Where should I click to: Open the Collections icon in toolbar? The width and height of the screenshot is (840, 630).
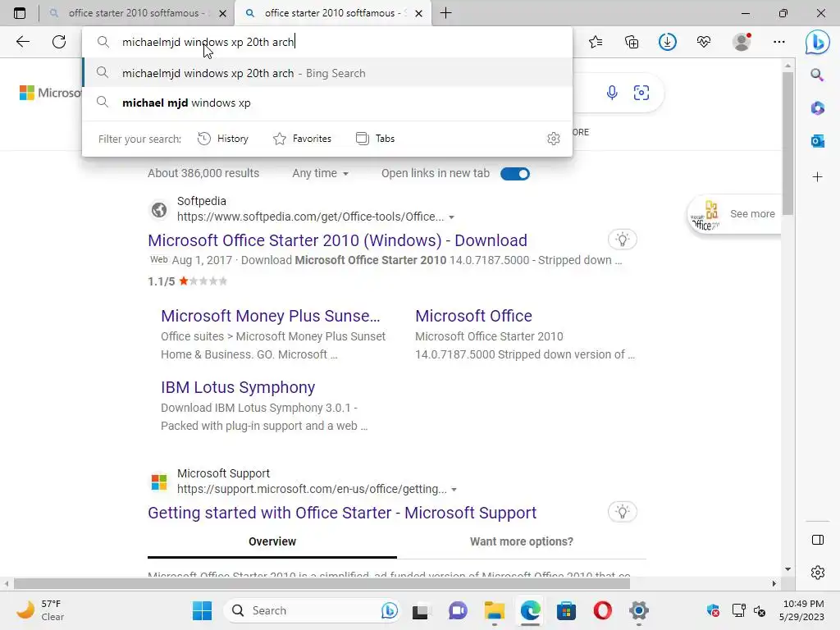(632, 42)
